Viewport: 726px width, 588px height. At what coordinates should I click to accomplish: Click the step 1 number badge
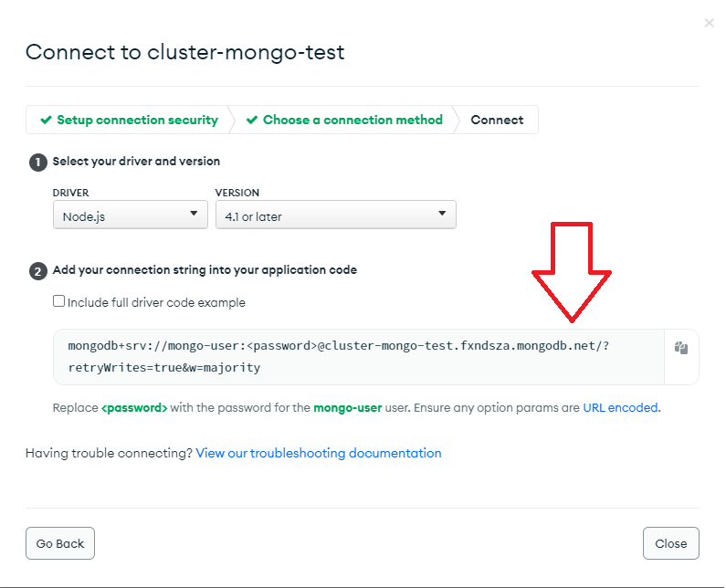(x=37, y=162)
